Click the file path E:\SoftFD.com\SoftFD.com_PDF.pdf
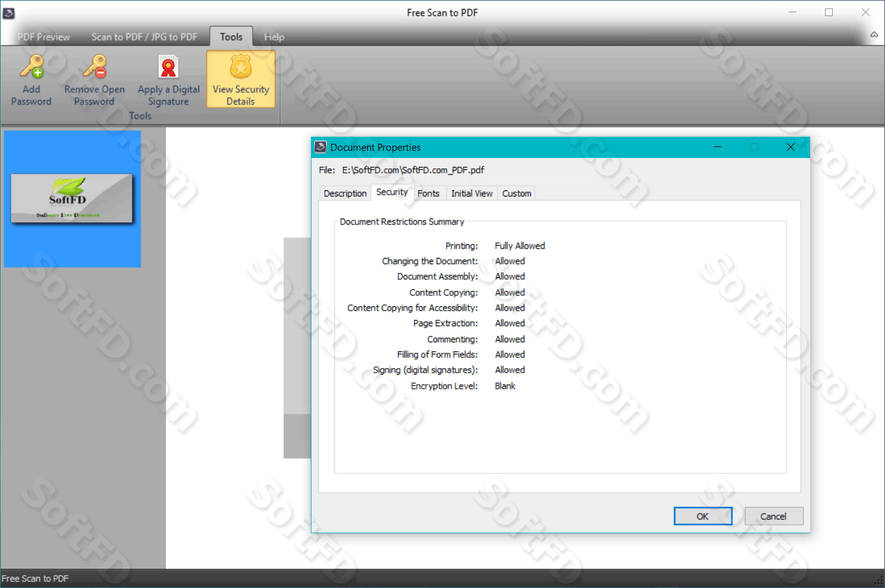 coord(413,170)
